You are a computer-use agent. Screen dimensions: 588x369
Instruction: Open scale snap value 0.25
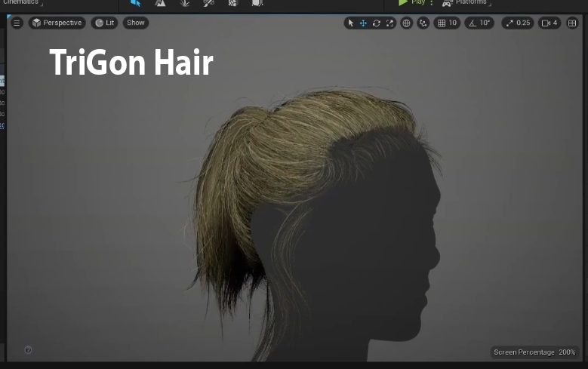coord(523,23)
